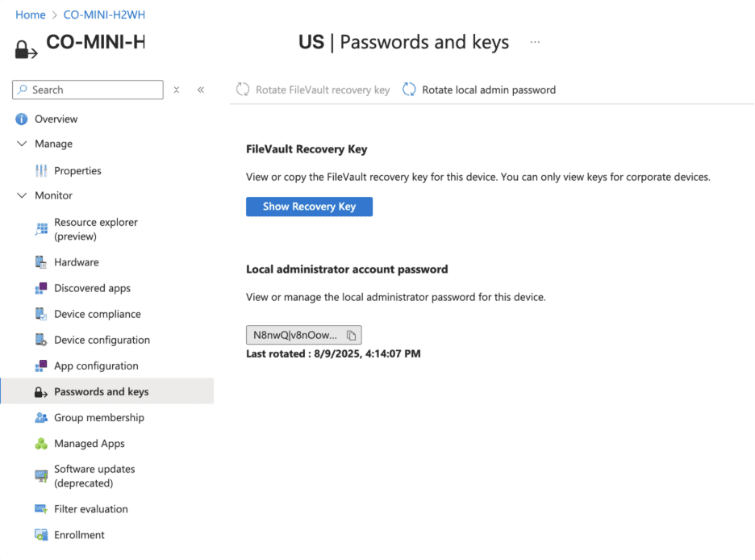
Task: Click the Managed Apps icon
Action: point(40,443)
